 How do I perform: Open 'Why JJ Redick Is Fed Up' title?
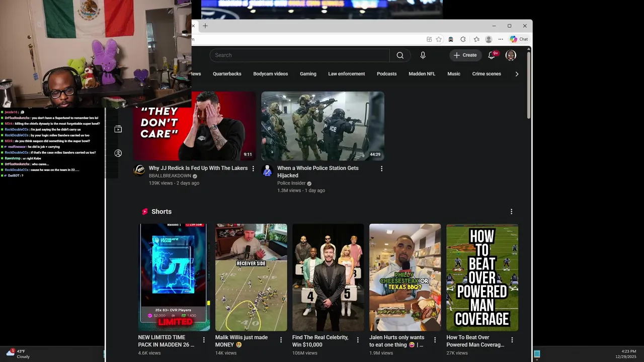(198, 168)
